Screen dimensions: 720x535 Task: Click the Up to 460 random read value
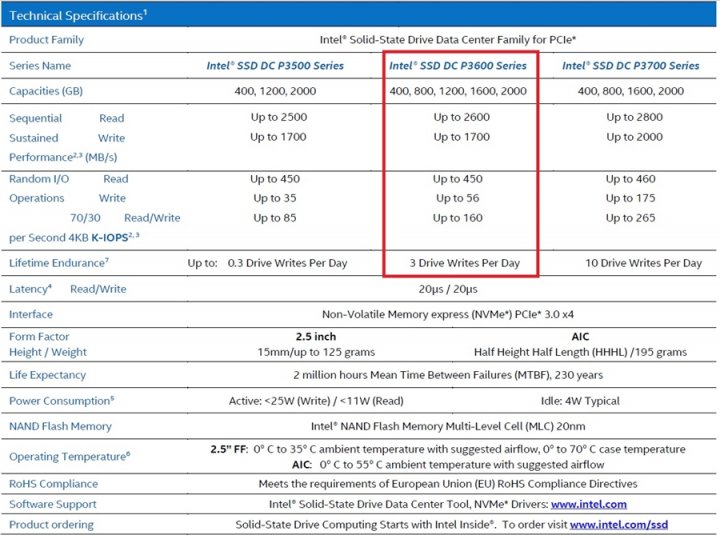[630, 179]
